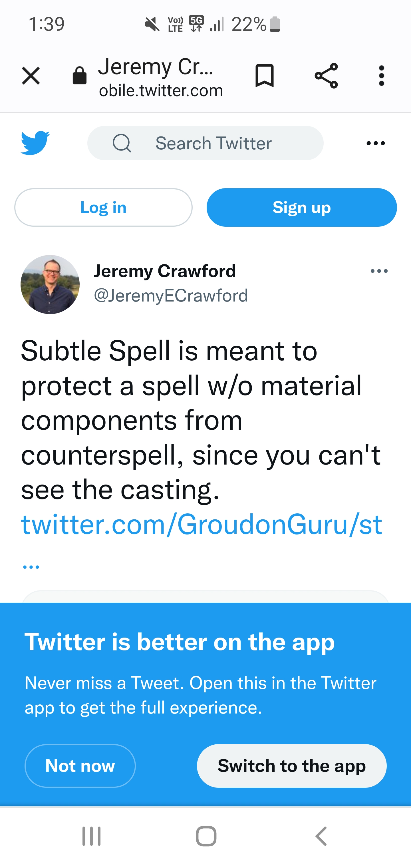
Task: Open the twitter.com/GroudonGuru quoted link
Action: [202, 524]
